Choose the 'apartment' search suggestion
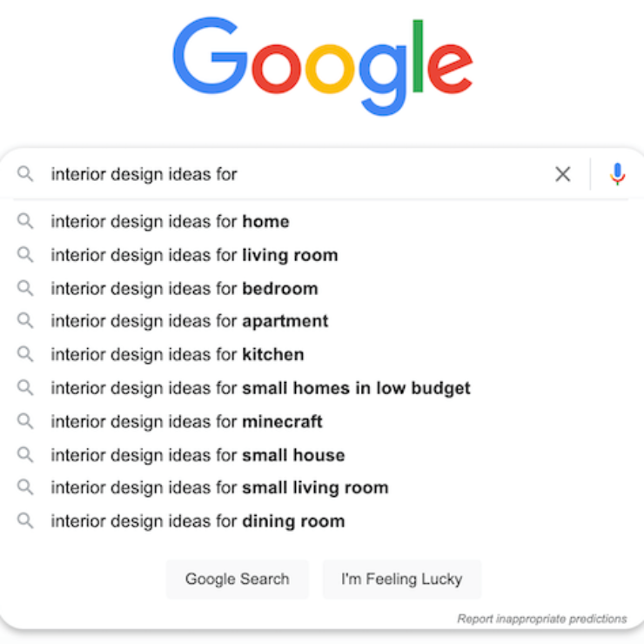644x644 pixels. click(190, 321)
